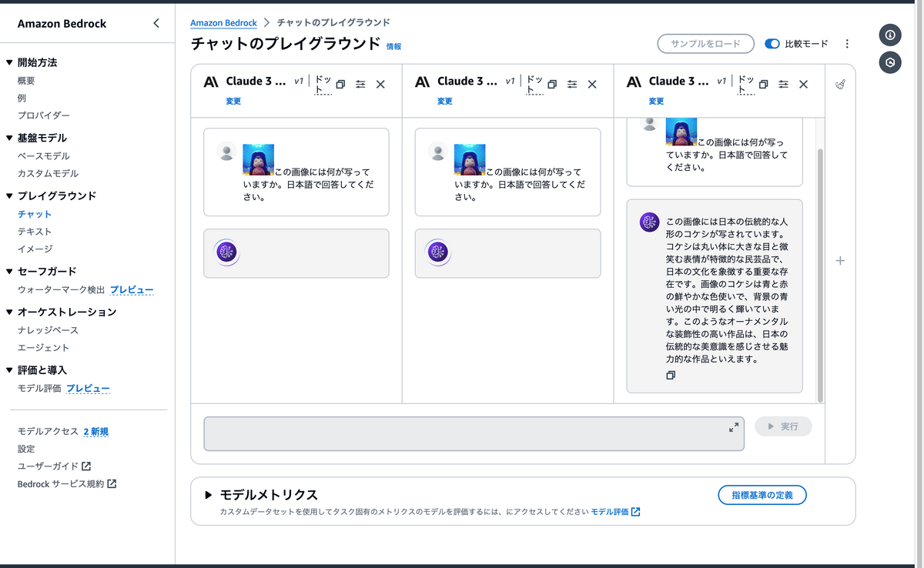
Task: Click the user avatar in first panel
Action: tap(226, 152)
